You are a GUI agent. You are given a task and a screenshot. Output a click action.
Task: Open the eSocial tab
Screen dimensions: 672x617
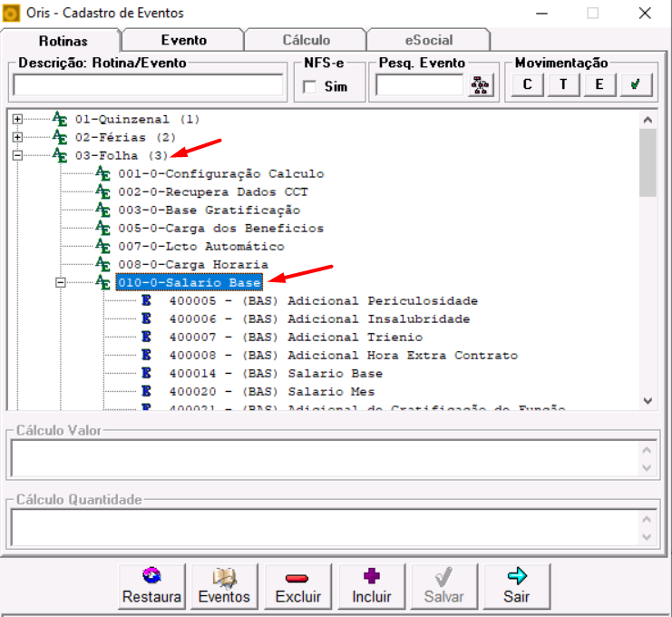(x=429, y=40)
